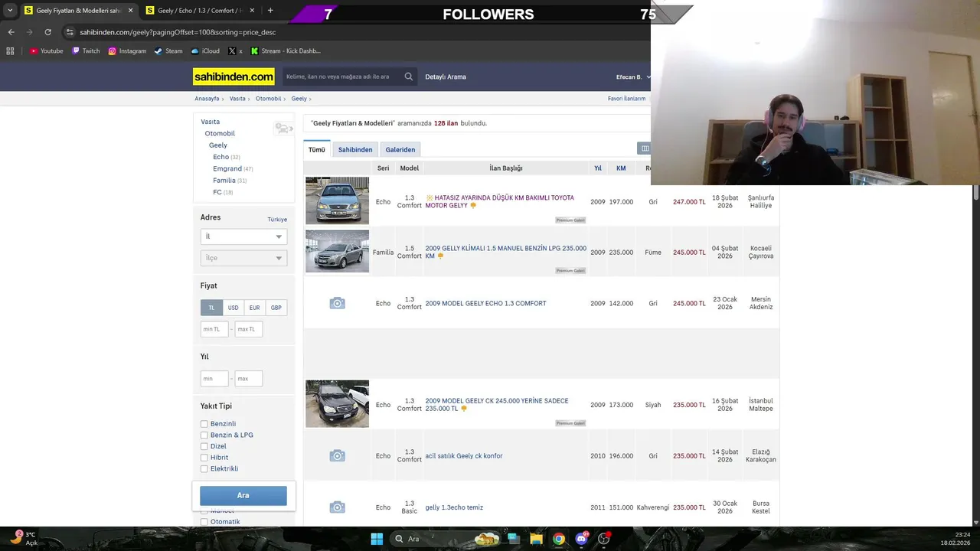Image resolution: width=980 pixels, height=551 pixels.
Task: Select Emgrand in category tree
Action: point(227,168)
